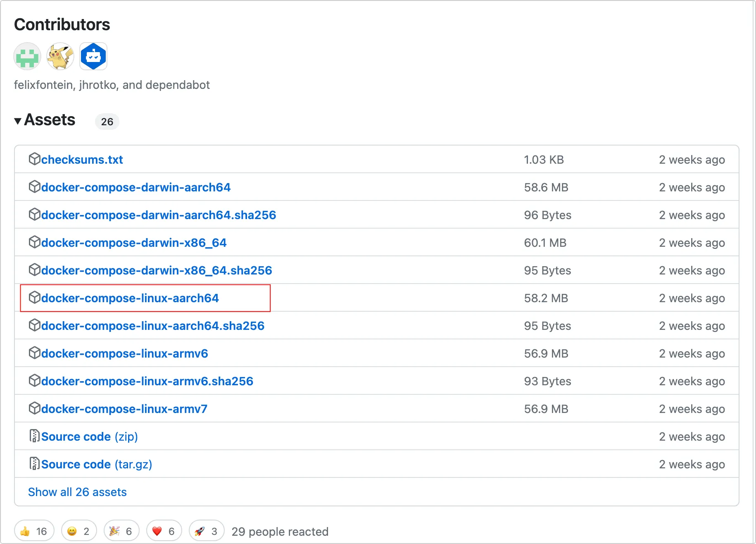The image size is (756, 544).
Task: Download docker-compose-linux-aarch64 binary
Action: tap(130, 298)
